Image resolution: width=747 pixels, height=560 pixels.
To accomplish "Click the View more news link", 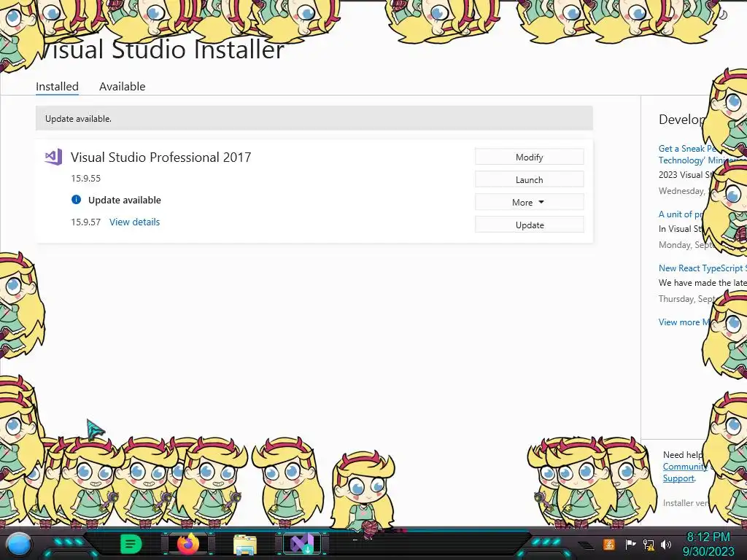I will (x=684, y=322).
